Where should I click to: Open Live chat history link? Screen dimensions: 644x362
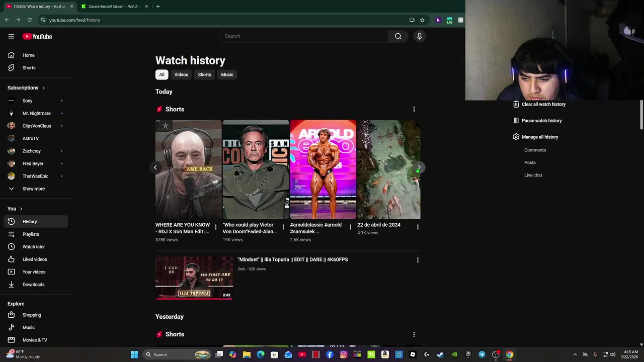click(533, 175)
